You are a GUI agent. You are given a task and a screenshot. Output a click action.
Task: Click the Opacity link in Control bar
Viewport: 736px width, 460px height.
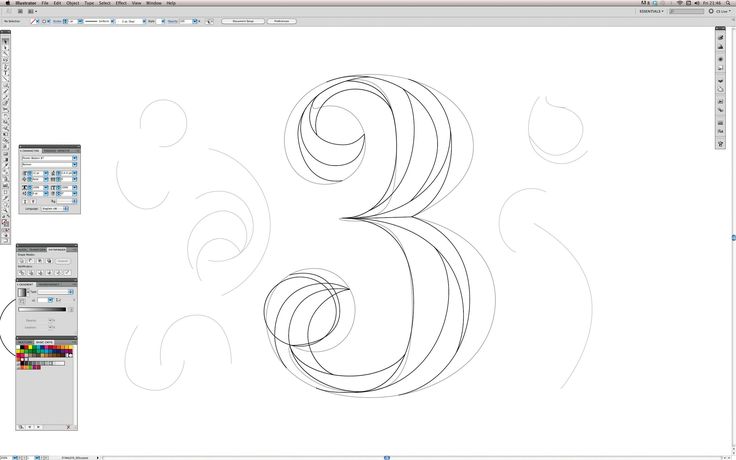[172, 21]
